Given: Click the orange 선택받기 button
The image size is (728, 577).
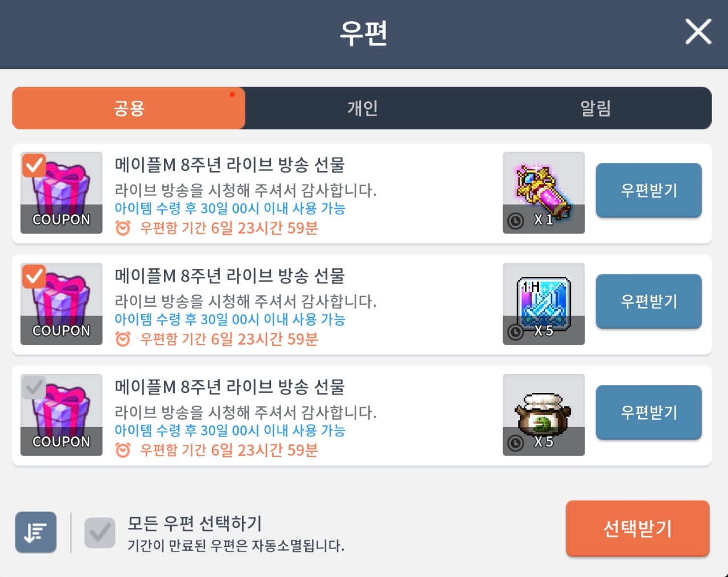Looking at the screenshot, I should 637,529.
